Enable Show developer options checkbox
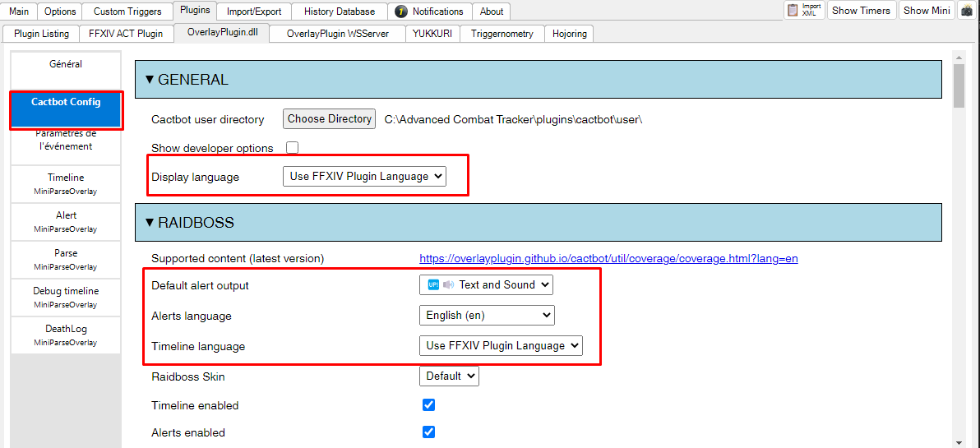The image size is (980, 448). (292, 148)
